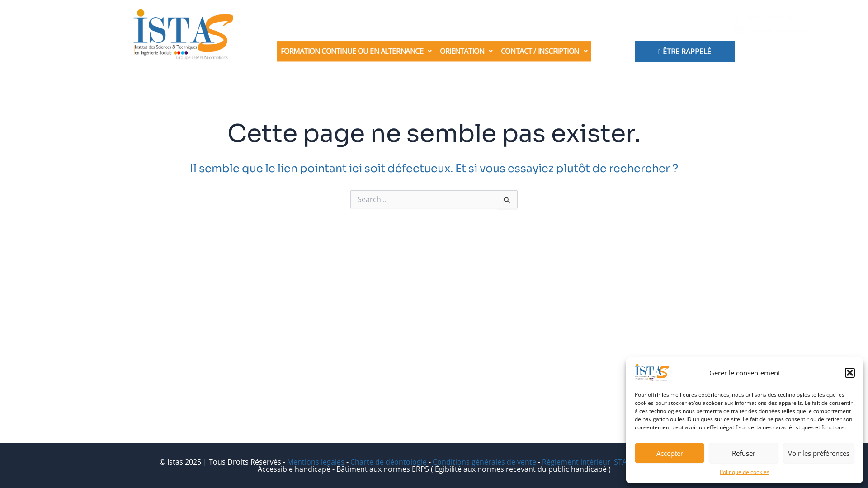The height and width of the screenshot is (488, 868).
Task: Click the phone icon inside the ÊTRE RAPPELÉ button
Action: click(x=660, y=51)
